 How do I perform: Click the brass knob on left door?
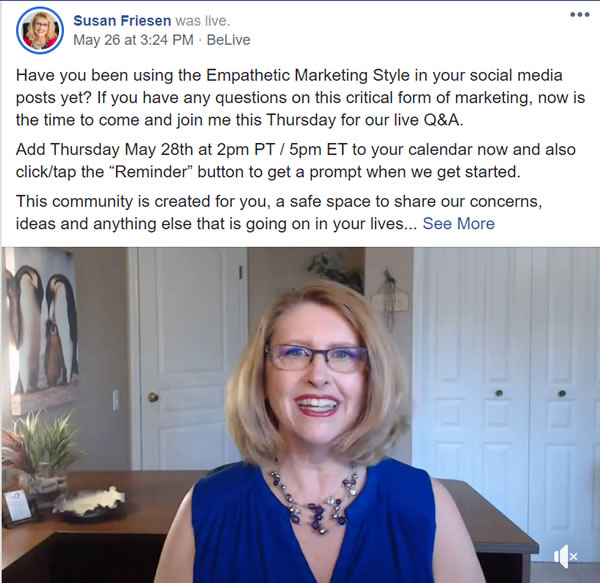(x=153, y=397)
